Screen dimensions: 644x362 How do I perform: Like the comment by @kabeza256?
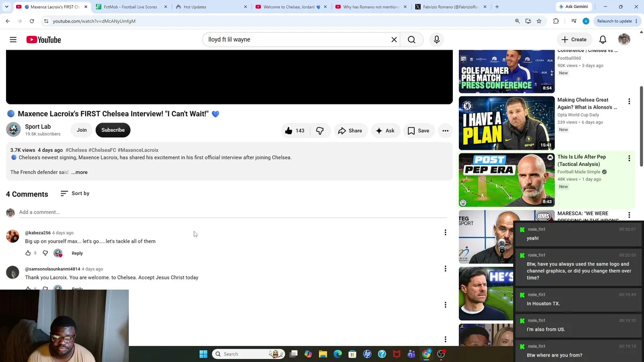point(28,253)
